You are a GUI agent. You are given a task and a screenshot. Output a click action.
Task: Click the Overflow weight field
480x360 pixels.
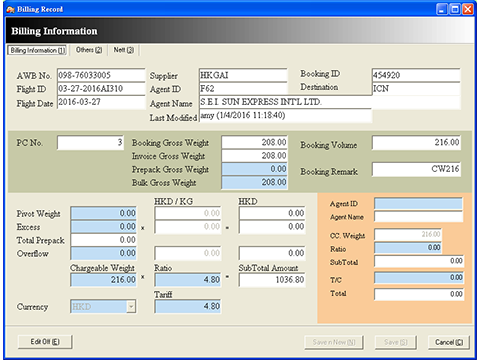tap(103, 253)
